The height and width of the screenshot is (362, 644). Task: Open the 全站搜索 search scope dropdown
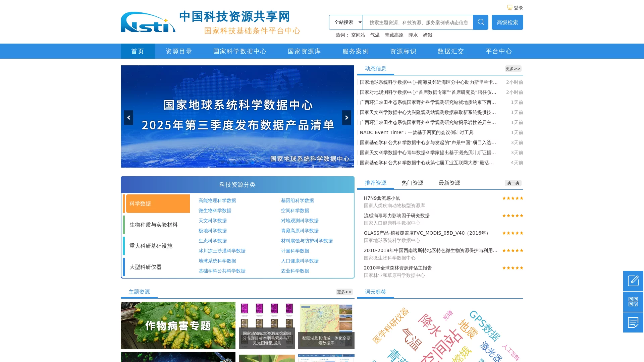(346, 22)
